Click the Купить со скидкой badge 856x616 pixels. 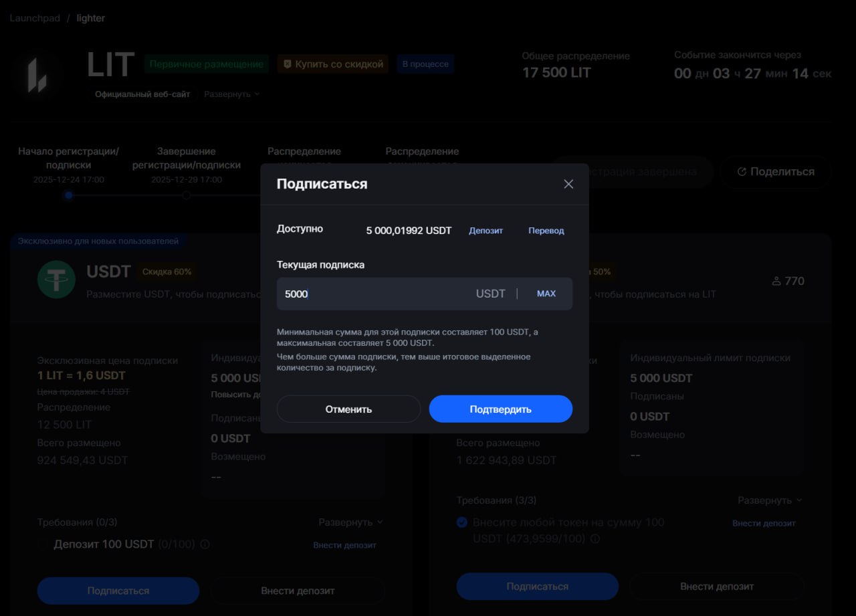333,64
